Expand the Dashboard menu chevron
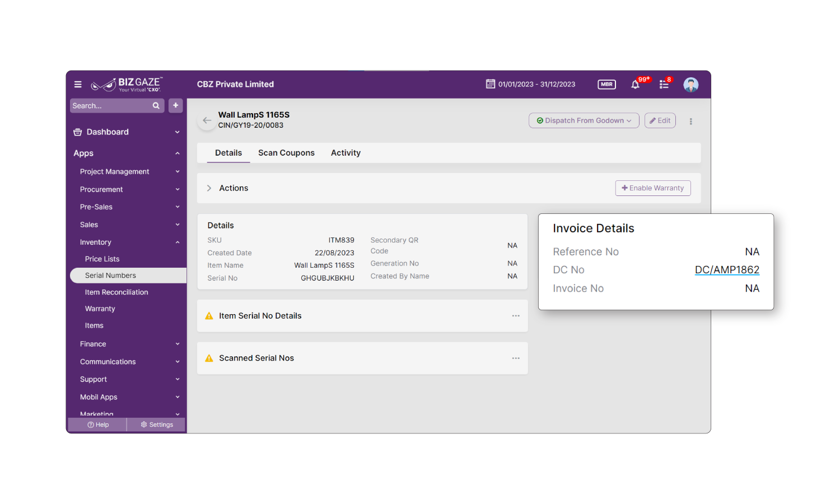Viewport: 840px width, 504px height. point(178,132)
